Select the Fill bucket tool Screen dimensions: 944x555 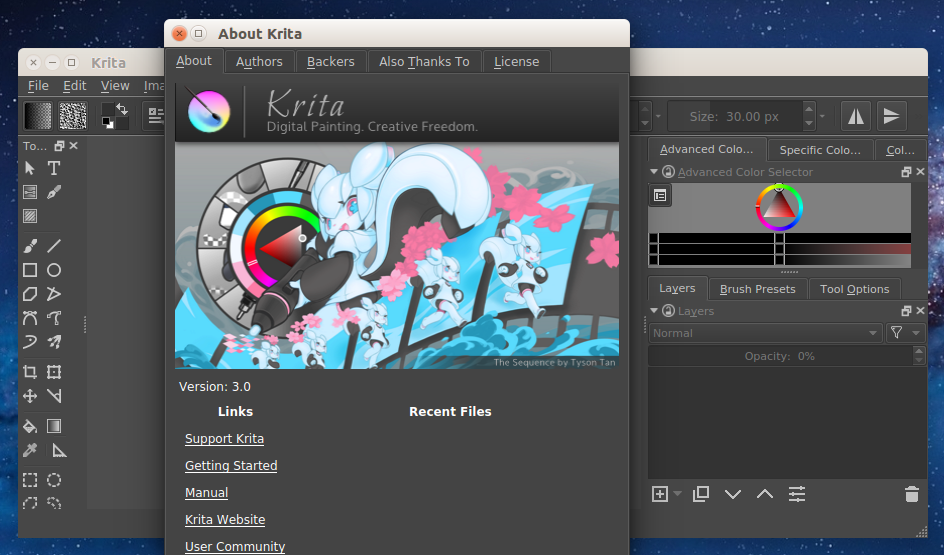(30, 426)
